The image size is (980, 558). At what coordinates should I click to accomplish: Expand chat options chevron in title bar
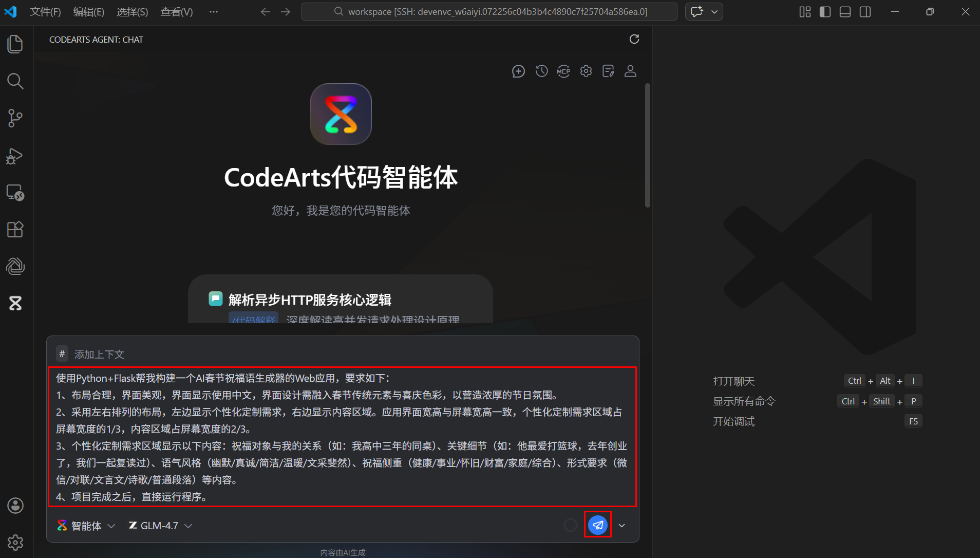click(714, 12)
